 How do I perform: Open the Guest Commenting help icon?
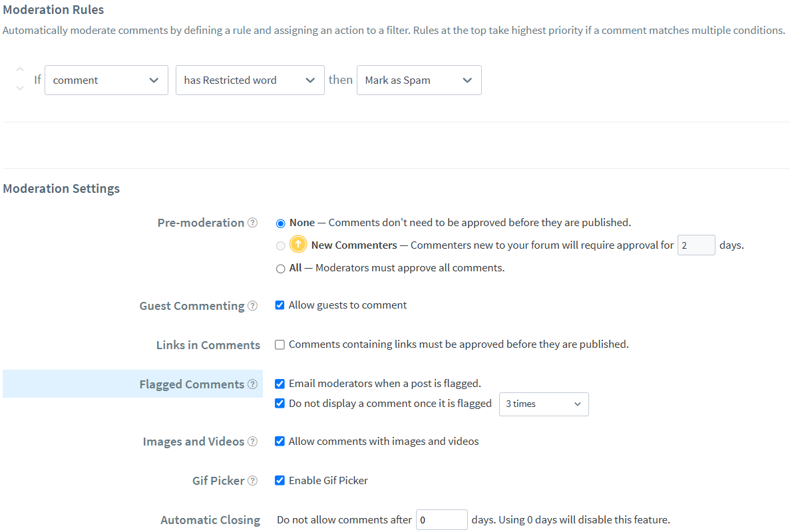click(x=253, y=305)
